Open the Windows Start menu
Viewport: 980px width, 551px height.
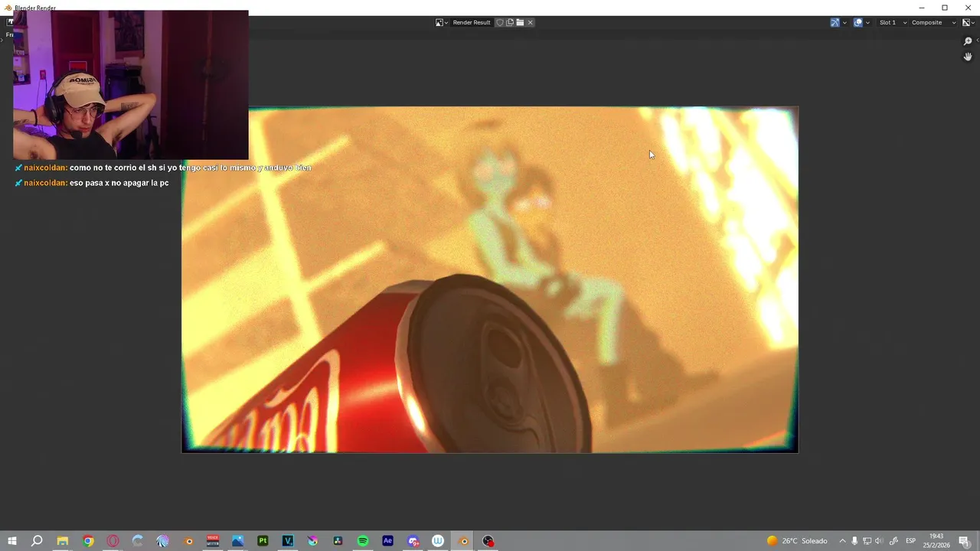coord(11,541)
